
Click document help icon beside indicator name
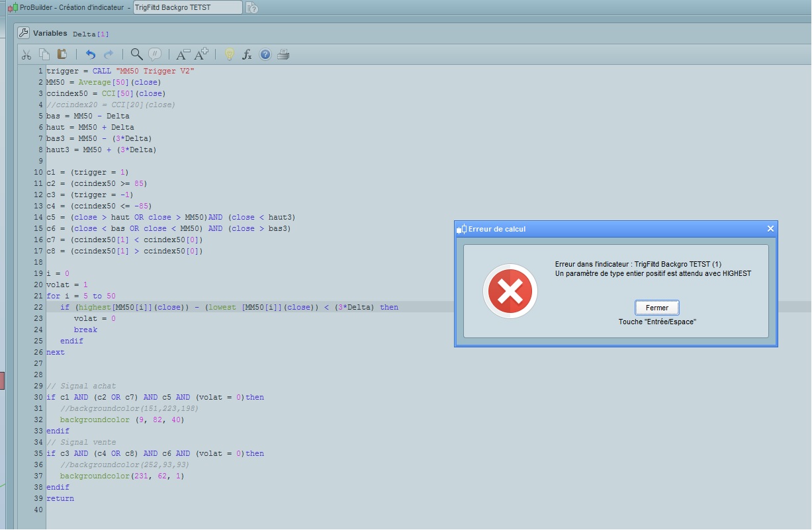(x=251, y=8)
